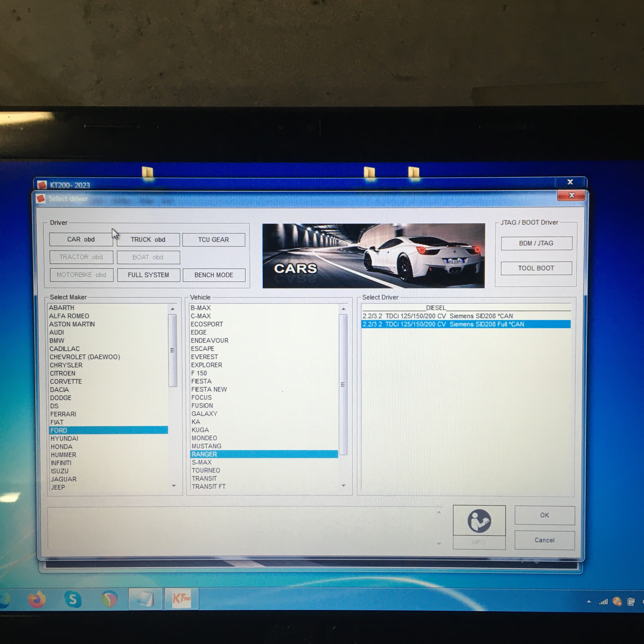The width and height of the screenshot is (644, 644).
Task: Confirm selection with the OK button
Action: click(545, 515)
